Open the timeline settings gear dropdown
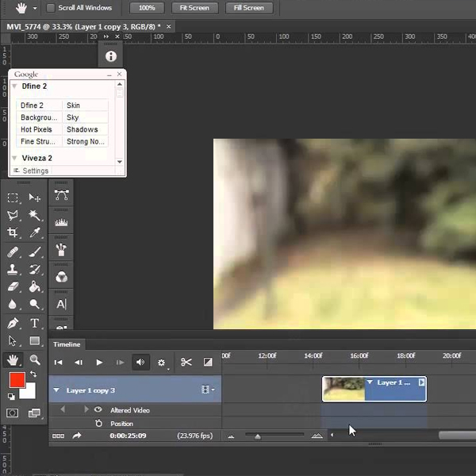 pyautogui.click(x=163, y=363)
